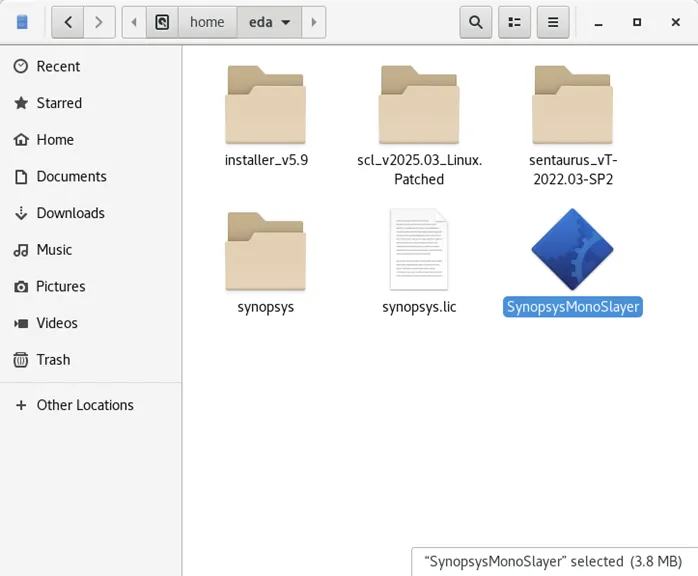Viewport: 698px width, 576px height.
Task: Select the synopsys.lic document icon
Action: click(x=419, y=250)
